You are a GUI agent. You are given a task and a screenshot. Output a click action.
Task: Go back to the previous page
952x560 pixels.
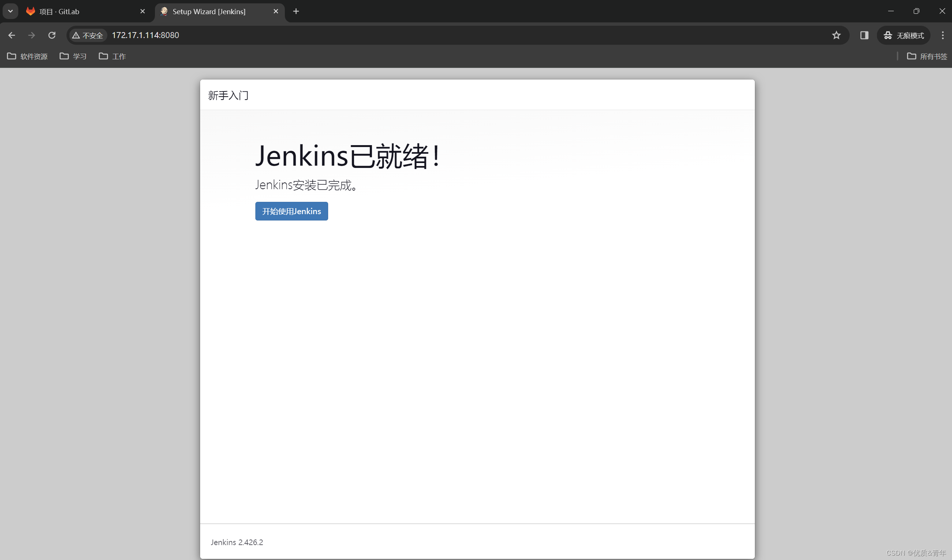pyautogui.click(x=12, y=35)
